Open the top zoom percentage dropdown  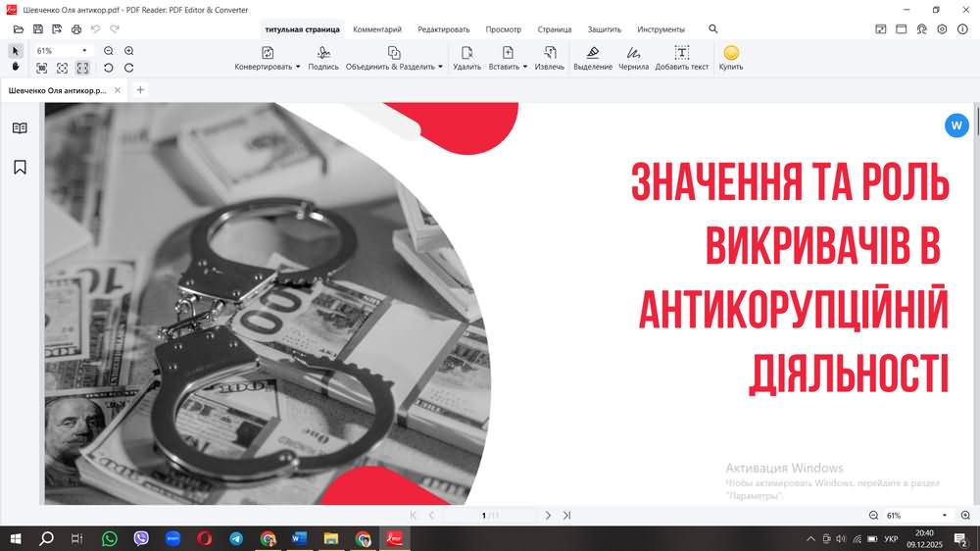84,51
